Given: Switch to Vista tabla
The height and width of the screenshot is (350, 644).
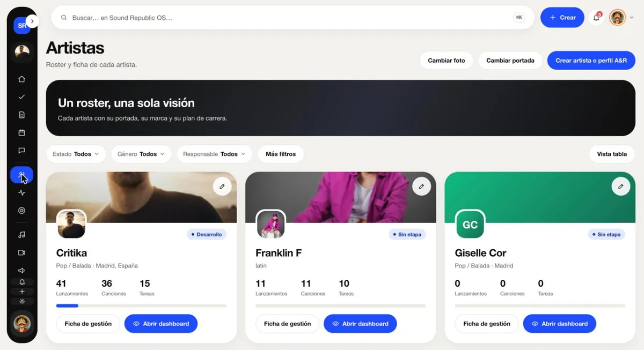Looking at the screenshot, I should pos(612,154).
